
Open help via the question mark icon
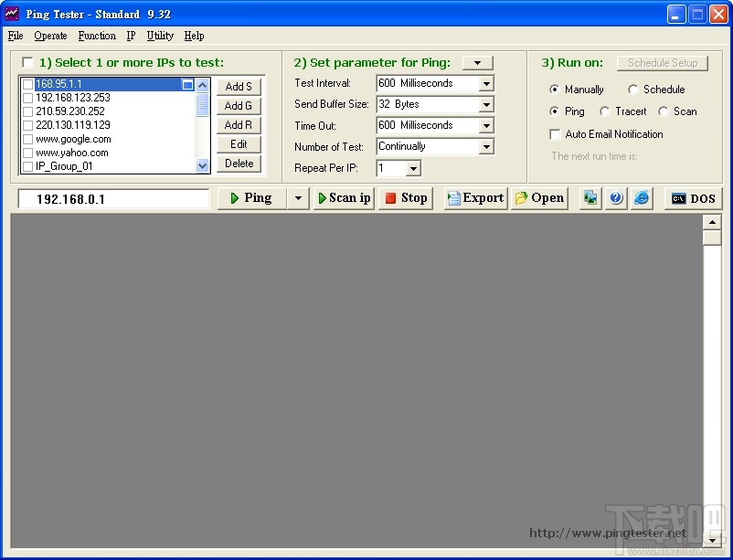coord(616,198)
